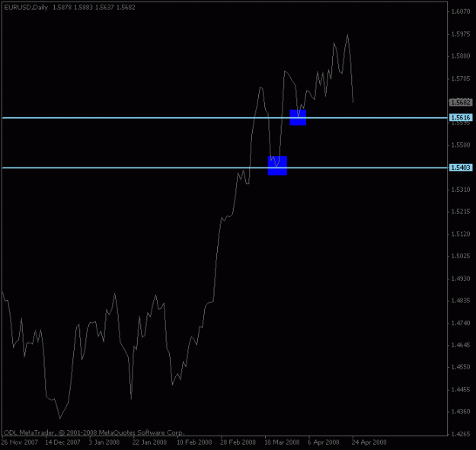Viewport: 476px width, 450px height.
Task: Click the 1.5310 price axis label
Action: [461, 190]
